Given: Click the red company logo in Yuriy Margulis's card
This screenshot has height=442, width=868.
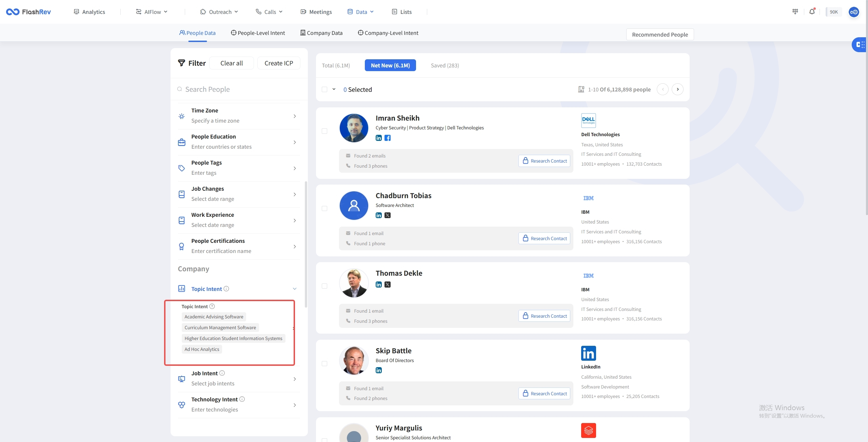Looking at the screenshot, I should [x=588, y=430].
